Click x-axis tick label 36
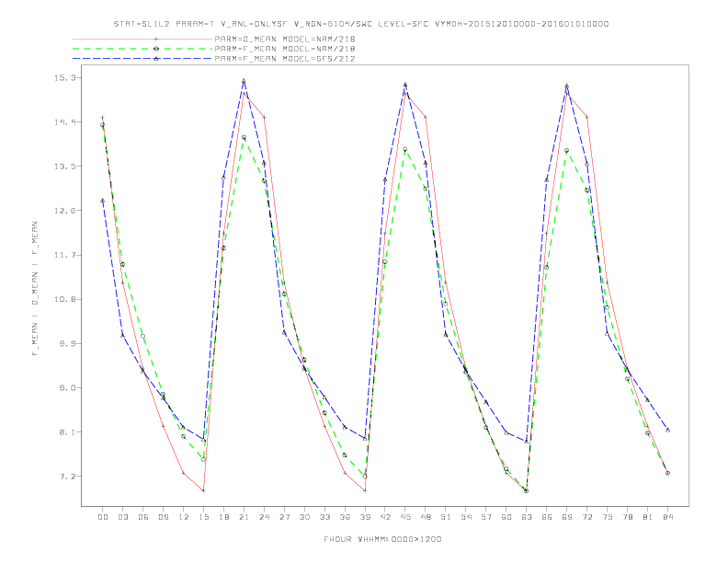Image resolution: width=728 pixels, height=563 pixels. [345, 517]
